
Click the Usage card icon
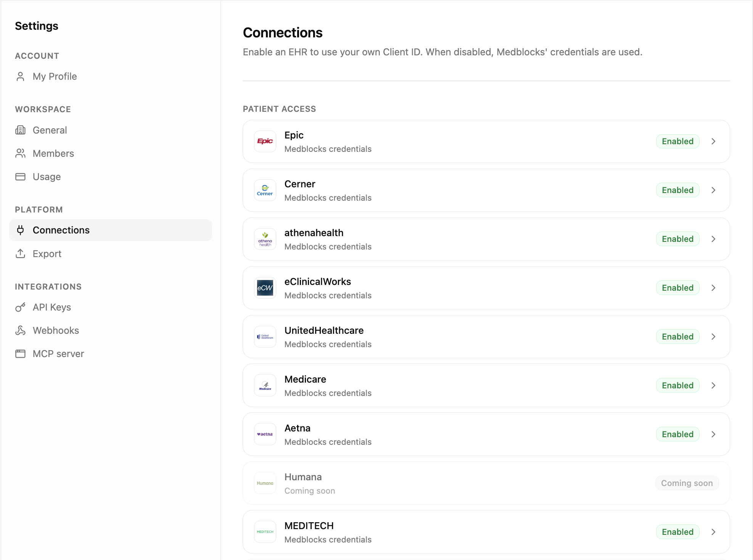(x=20, y=177)
